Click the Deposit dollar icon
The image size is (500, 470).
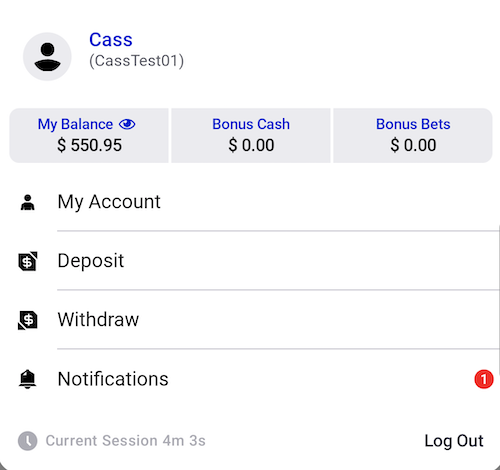[28, 261]
